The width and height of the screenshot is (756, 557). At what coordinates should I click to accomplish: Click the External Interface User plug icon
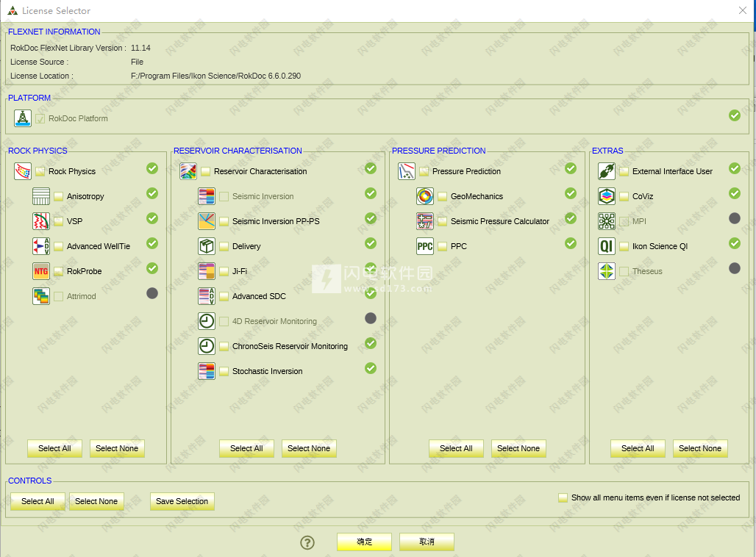607,171
